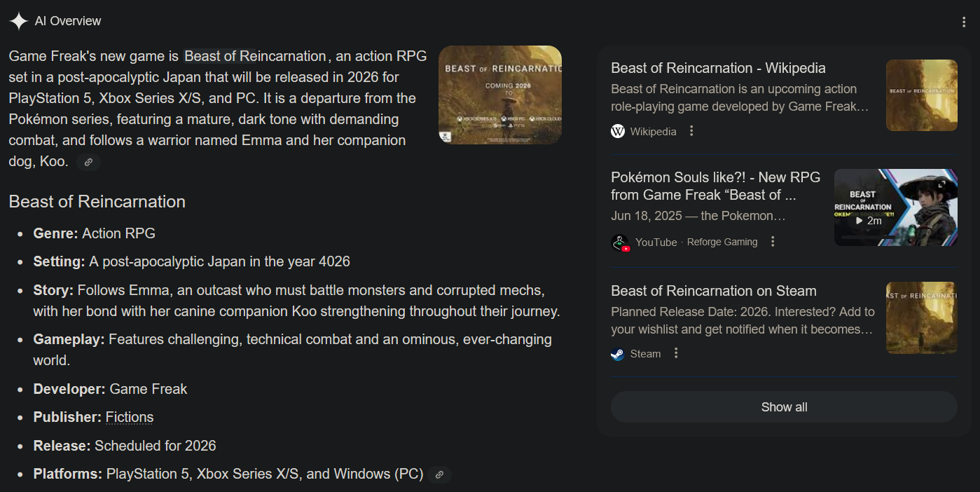This screenshot has width=980, height=492.
Task: Click highlighted 'Beast of Reincarnation' in the summary
Action: pyautogui.click(x=255, y=56)
